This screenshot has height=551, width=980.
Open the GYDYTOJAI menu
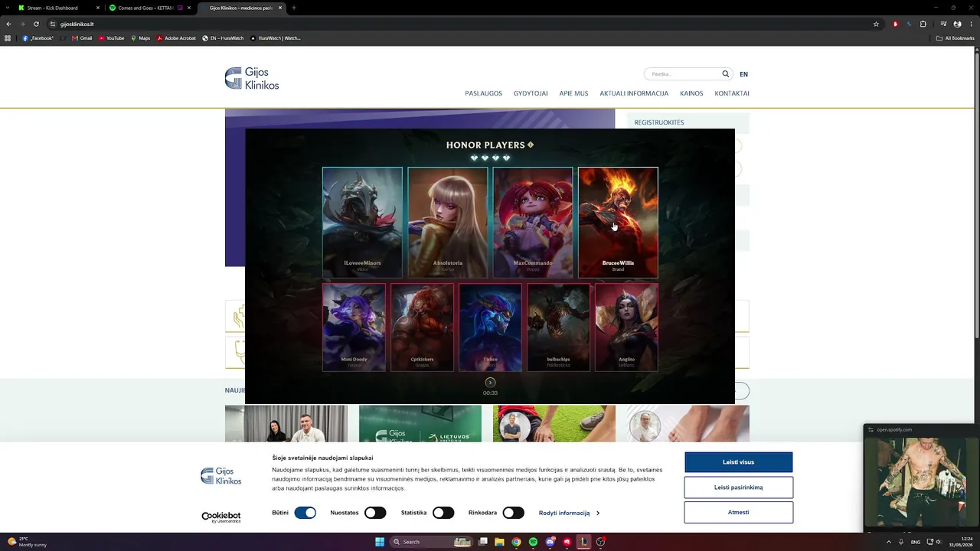pos(531,93)
